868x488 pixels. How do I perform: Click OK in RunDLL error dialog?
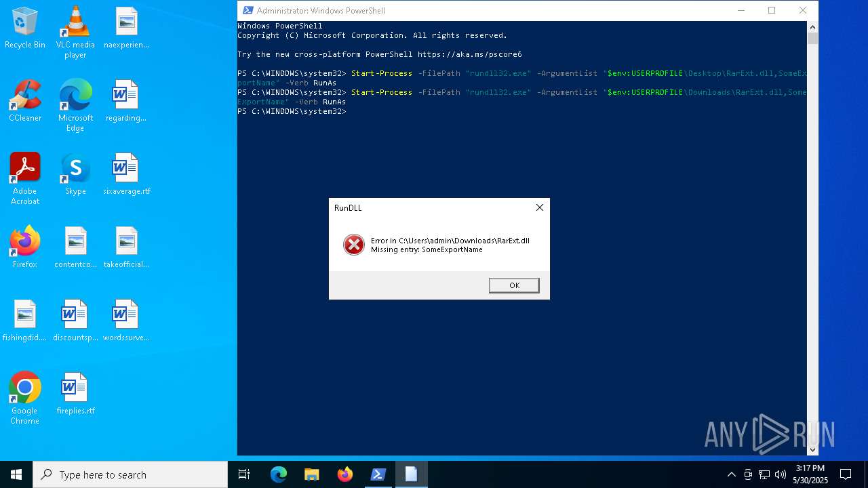tap(514, 285)
